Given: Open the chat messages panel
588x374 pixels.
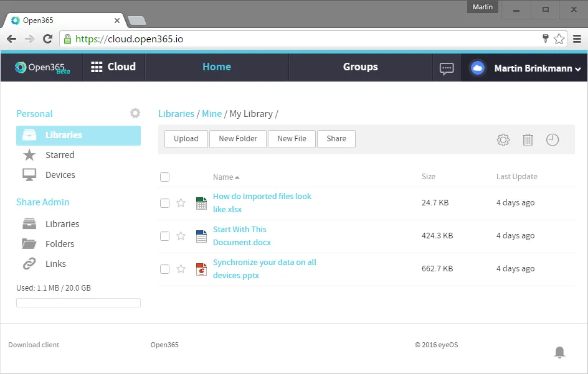Looking at the screenshot, I should pos(446,68).
